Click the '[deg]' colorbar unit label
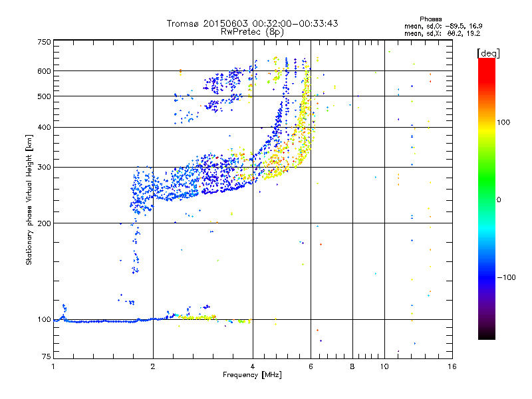 click(488, 53)
